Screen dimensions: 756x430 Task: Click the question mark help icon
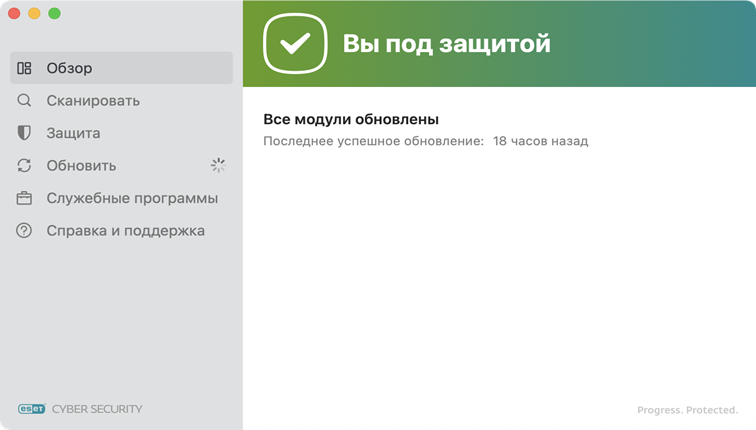pyautogui.click(x=24, y=231)
